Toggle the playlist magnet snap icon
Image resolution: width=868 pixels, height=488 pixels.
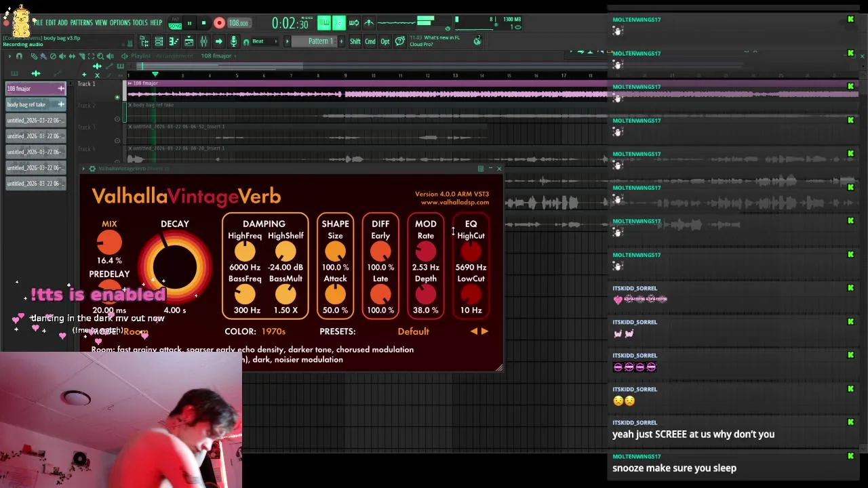(x=19, y=56)
